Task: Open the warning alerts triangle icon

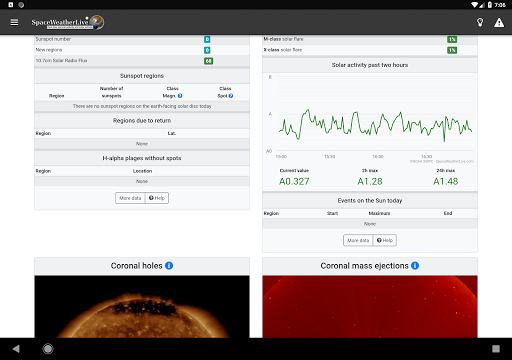Action: [499, 22]
